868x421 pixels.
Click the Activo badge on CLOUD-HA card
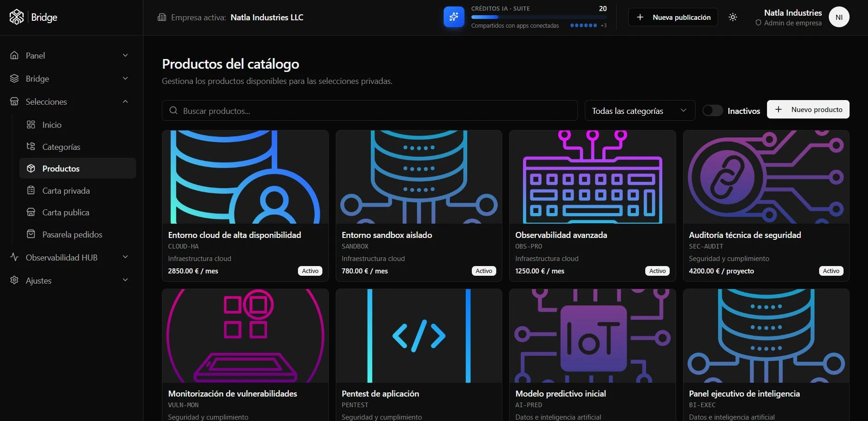[x=310, y=271]
